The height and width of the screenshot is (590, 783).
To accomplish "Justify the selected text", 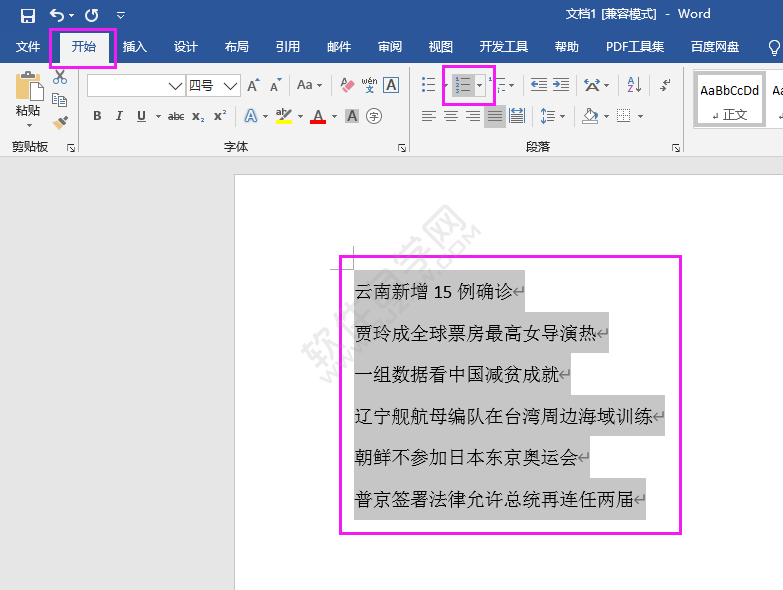I will 495,117.
